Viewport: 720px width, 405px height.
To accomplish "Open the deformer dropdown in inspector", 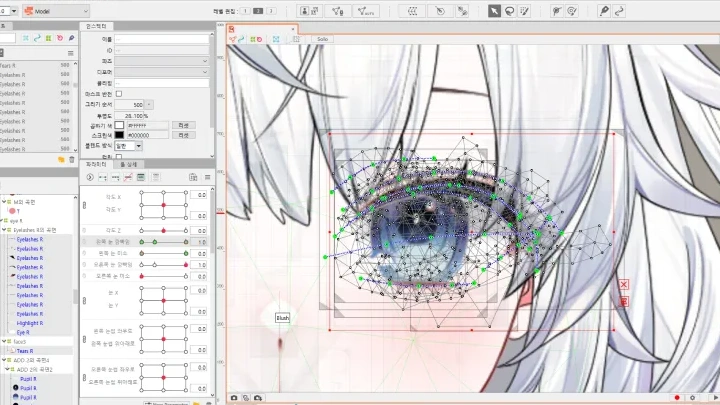I will click(162, 72).
